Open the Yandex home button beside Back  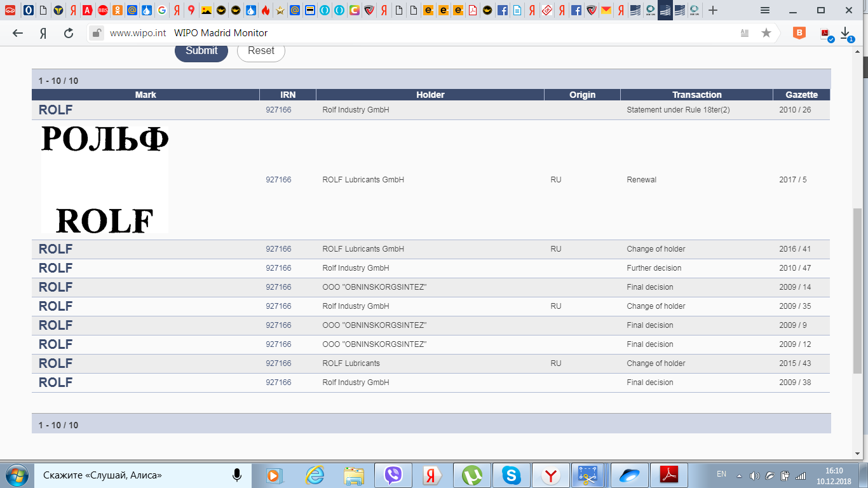[x=43, y=33]
